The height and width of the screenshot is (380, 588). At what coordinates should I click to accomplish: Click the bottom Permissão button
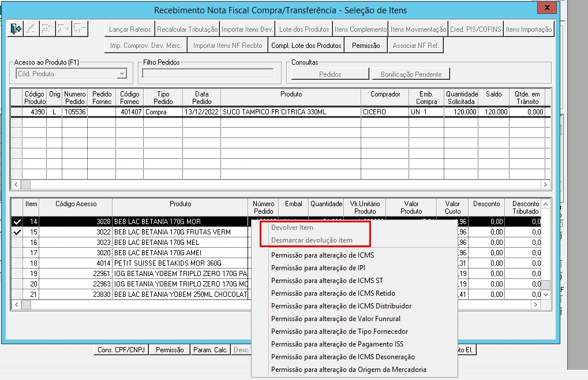pos(170,349)
